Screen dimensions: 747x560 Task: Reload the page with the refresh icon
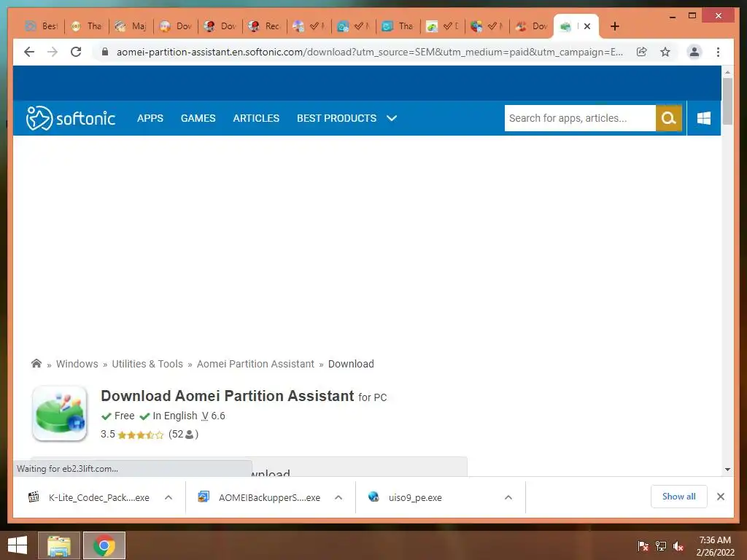pos(76,52)
